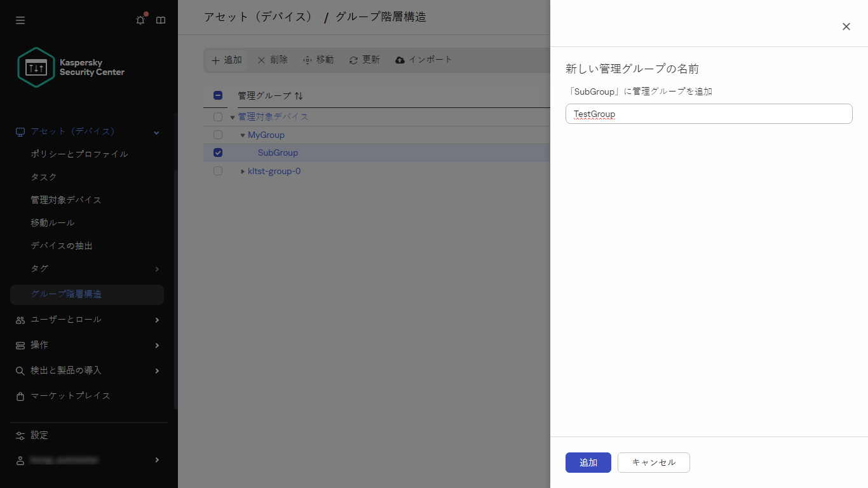Select the 削除 delete icon
The image size is (868, 488).
[262, 60]
